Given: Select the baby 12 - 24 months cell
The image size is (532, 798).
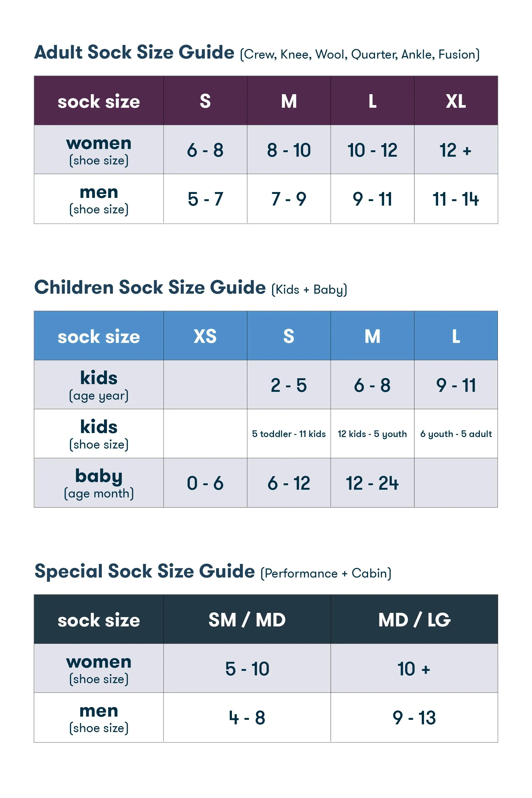Looking at the screenshot, I should (372, 483).
